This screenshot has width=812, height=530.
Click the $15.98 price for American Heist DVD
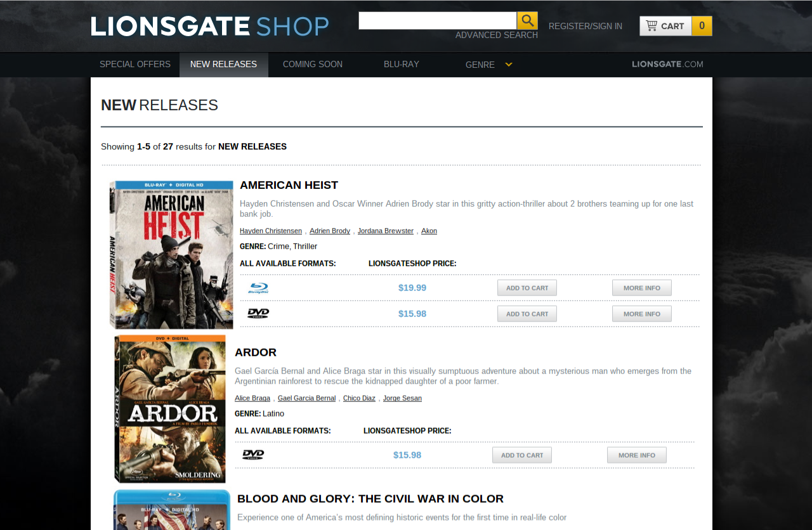coord(412,314)
